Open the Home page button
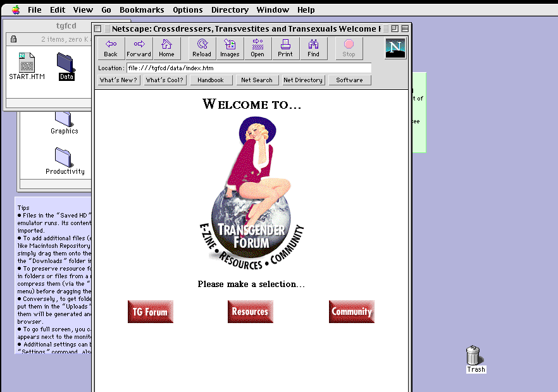This screenshot has width=558, height=392. (x=166, y=49)
